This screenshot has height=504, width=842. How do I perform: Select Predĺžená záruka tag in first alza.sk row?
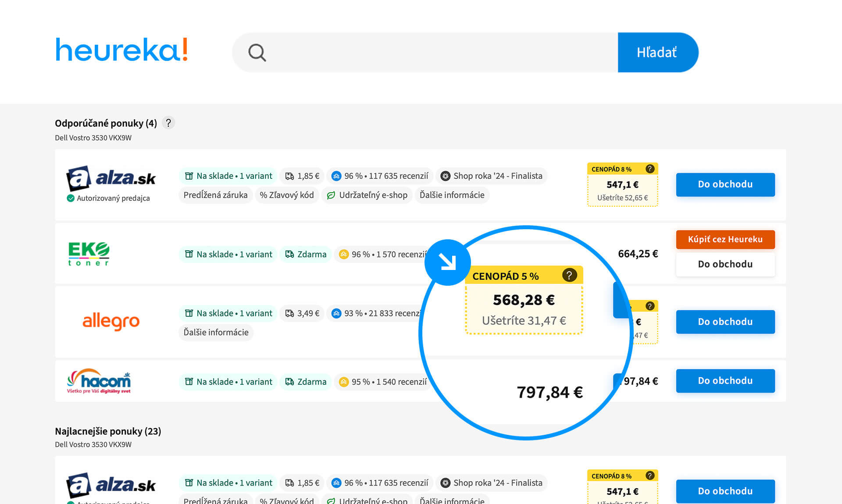point(215,195)
